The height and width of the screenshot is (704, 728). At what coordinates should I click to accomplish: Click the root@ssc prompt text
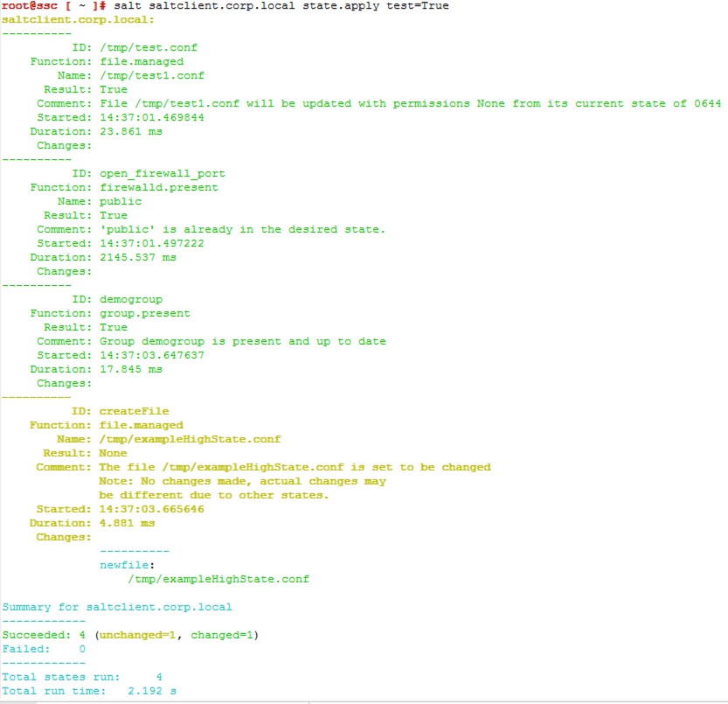click(x=30, y=6)
